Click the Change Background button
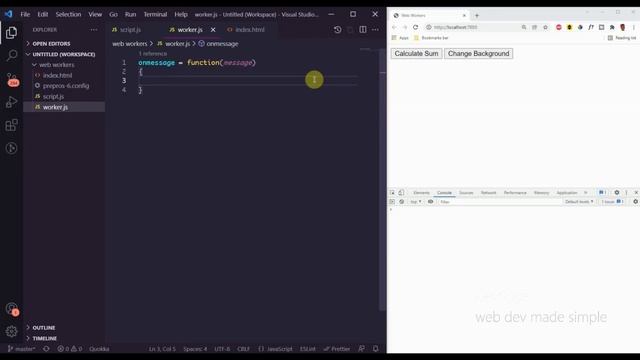This screenshot has height=360, width=640. pyautogui.click(x=478, y=53)
